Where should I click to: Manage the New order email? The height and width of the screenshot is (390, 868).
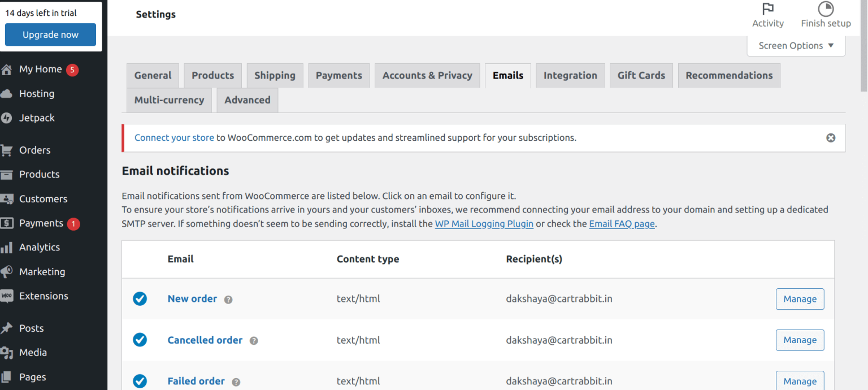pyautogui.click(x=800, y=299)
